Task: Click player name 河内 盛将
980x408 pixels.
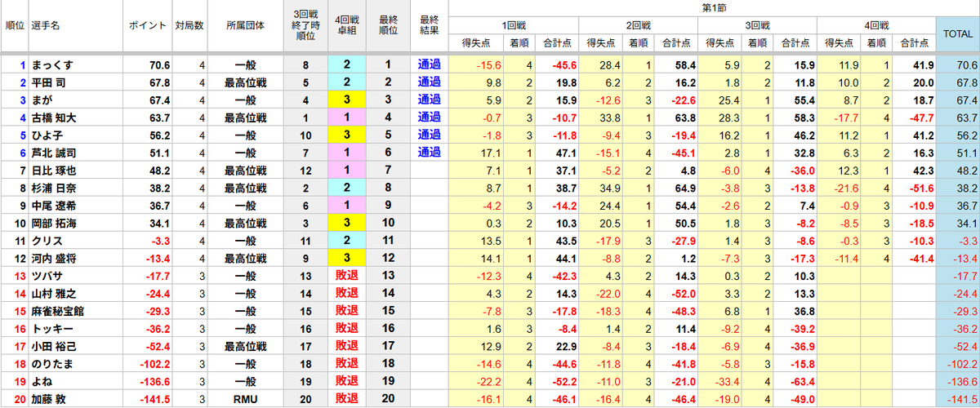Action: pos(55,259)
